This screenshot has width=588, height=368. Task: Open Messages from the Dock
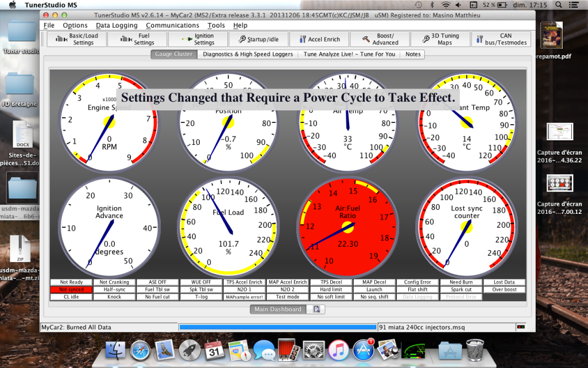tap(264, 350)
